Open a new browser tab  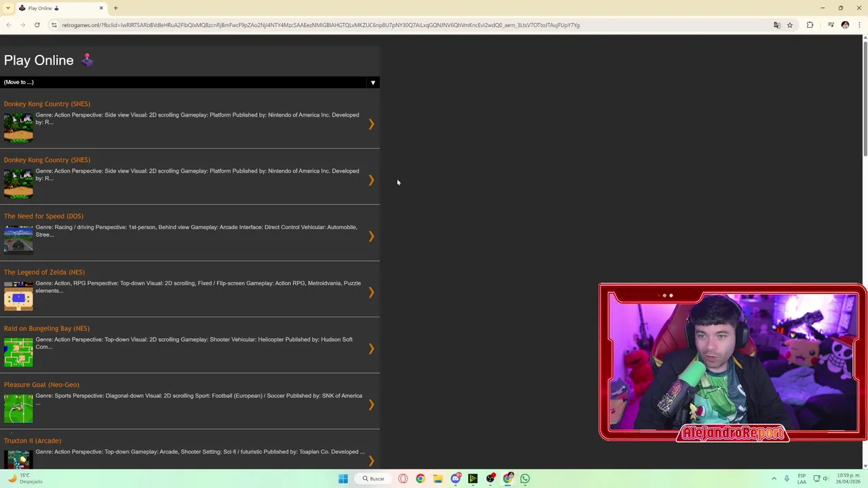tap(115, 8)
